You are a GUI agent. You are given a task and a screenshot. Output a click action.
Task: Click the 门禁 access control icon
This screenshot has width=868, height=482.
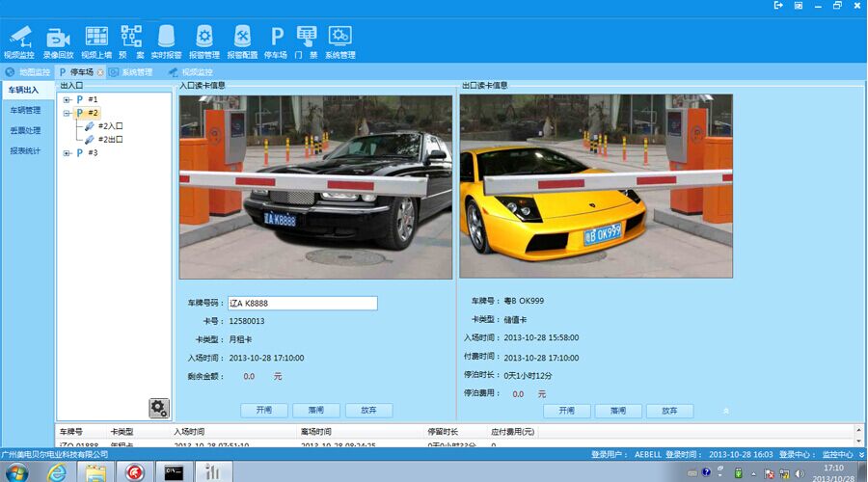click(306, 40)
